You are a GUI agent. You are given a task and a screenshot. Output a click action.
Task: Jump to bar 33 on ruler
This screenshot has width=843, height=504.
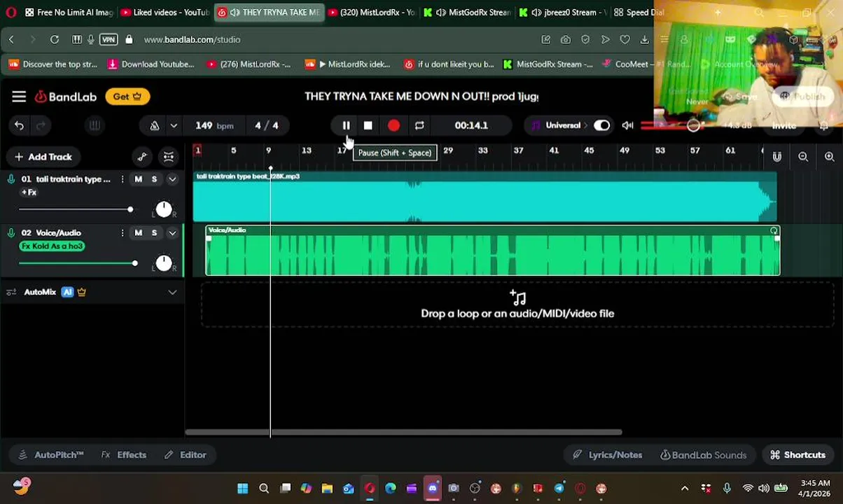[482, 150]
